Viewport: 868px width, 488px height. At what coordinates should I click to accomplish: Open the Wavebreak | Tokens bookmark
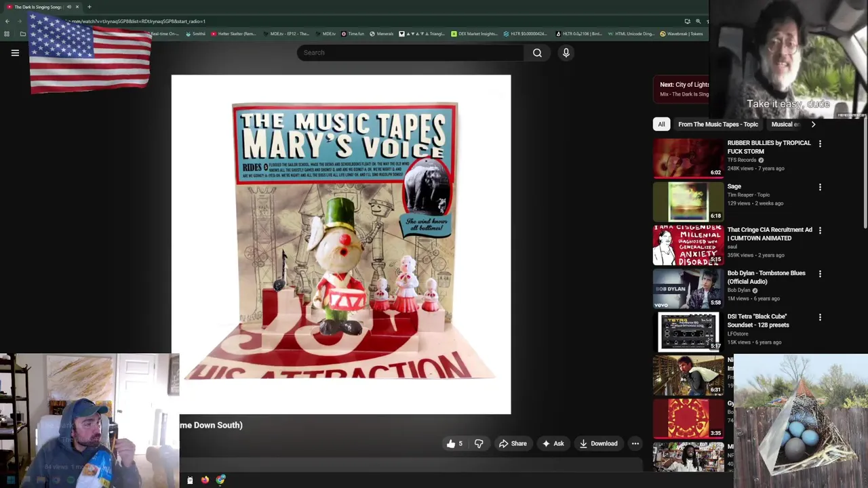tap(682, 34)
